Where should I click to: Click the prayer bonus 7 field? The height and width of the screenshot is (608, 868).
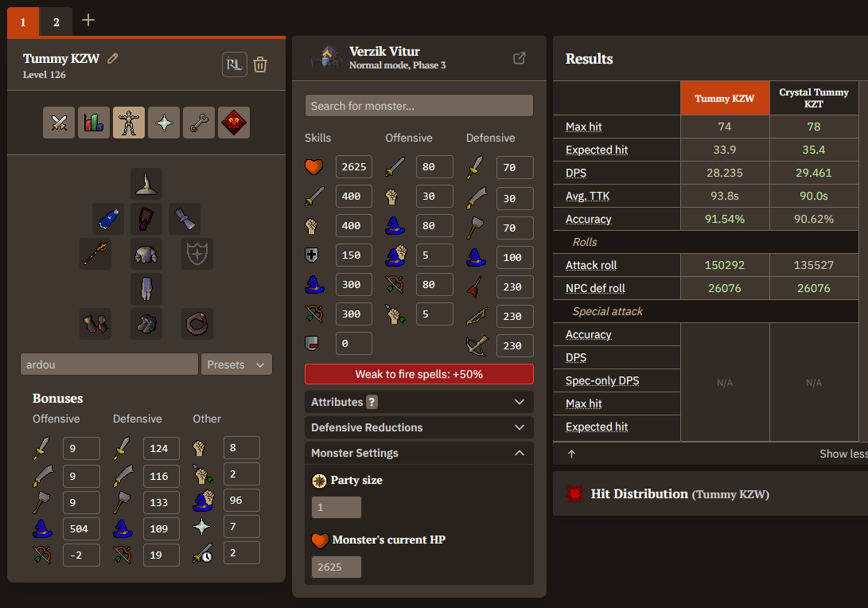242,527
